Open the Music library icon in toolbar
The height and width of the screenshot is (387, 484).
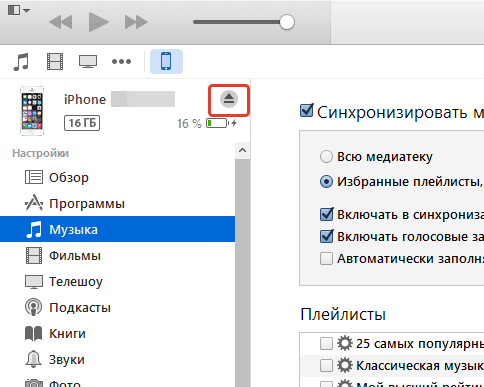tap(21, 62)
